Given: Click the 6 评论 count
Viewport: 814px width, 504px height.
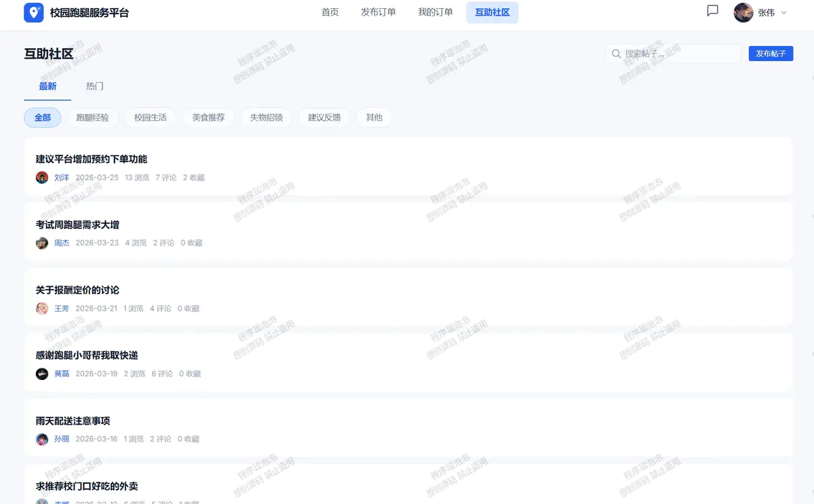Looking at the screenshot, I should pyautogui.click(x=162, y=374).
